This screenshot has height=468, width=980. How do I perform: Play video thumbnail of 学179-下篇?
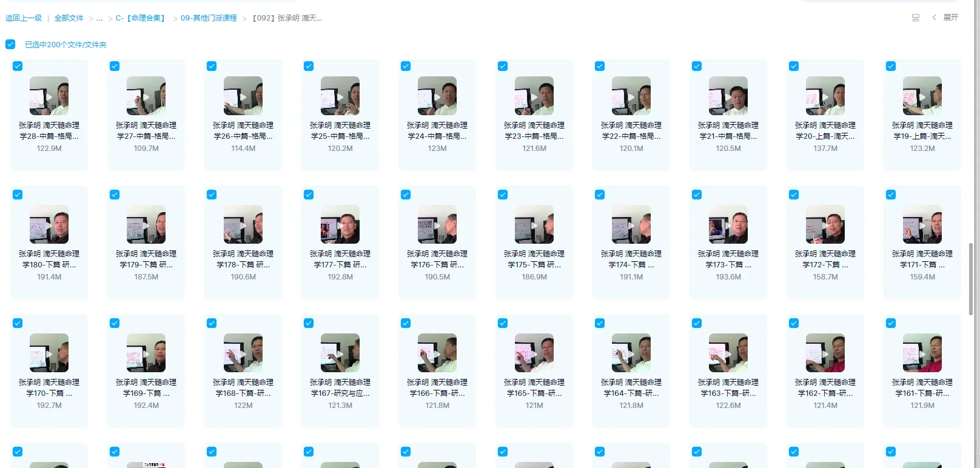(x=146, y=224)
